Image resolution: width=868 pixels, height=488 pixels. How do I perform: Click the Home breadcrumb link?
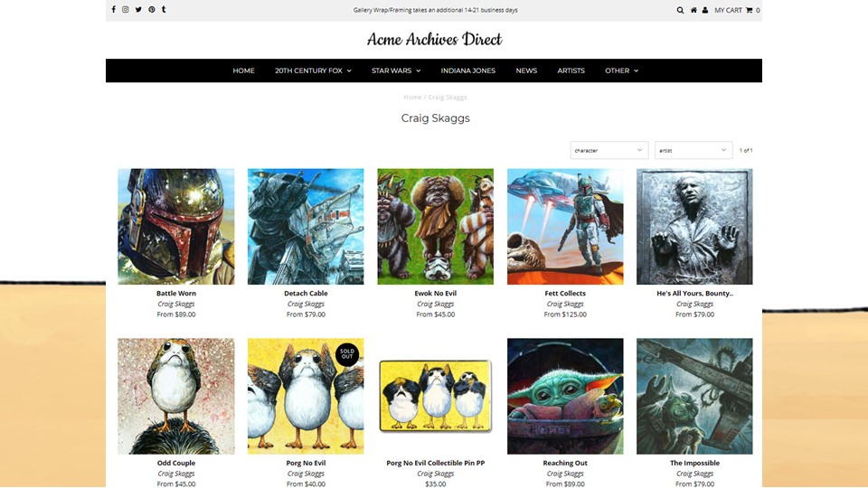tap(412, 98)
